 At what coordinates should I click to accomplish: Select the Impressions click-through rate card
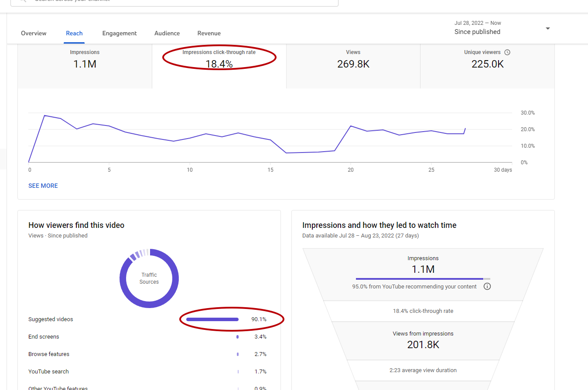[x=219, y=66]
